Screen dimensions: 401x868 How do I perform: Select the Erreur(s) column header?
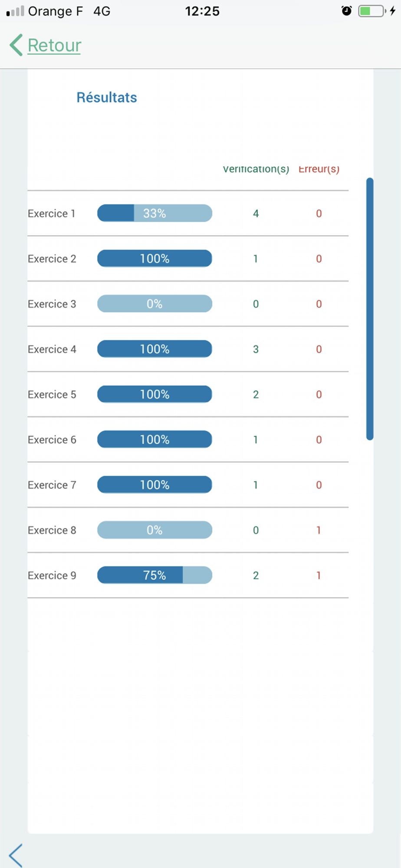point(319,169)
